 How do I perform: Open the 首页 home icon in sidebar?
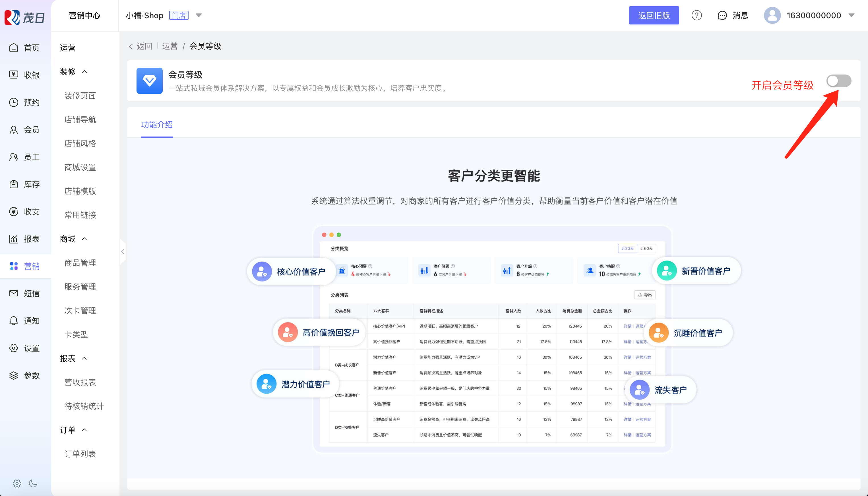click(x=14, y=48)
